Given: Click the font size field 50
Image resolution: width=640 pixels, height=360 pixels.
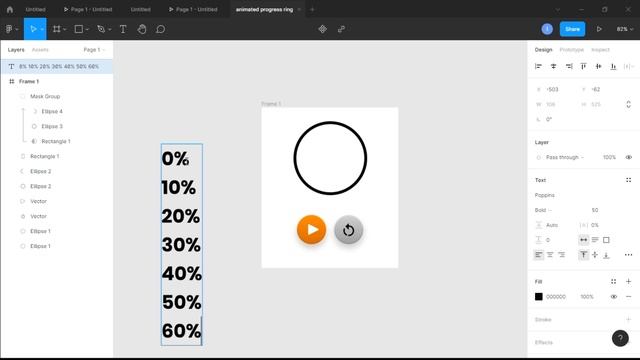Looking at the screenshot, I should tap(595, 210).
